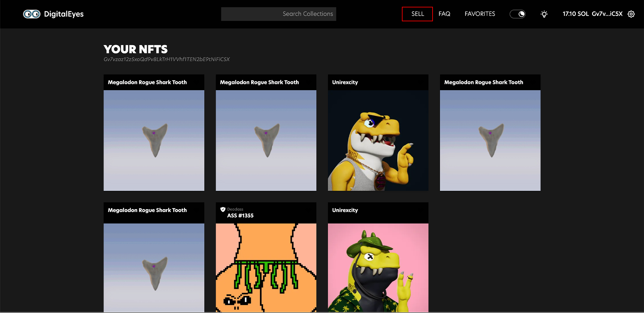Toggle the dark mode switch

[517, 14]
